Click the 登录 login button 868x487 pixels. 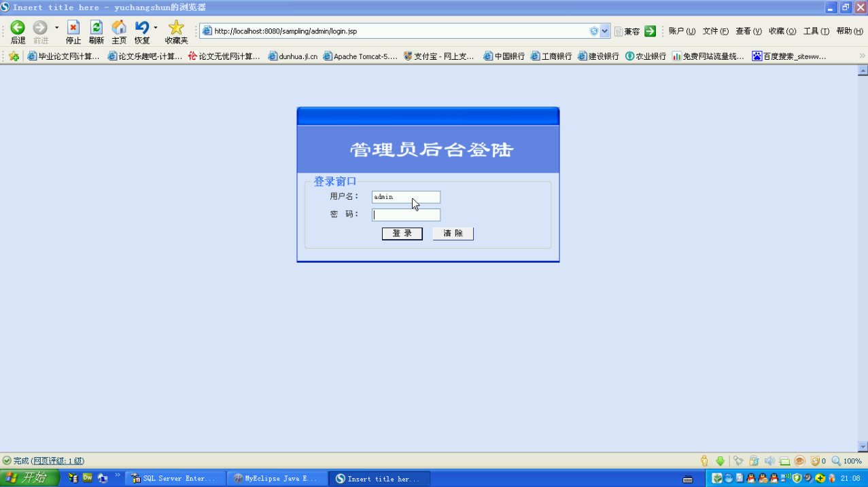(402, 234)
